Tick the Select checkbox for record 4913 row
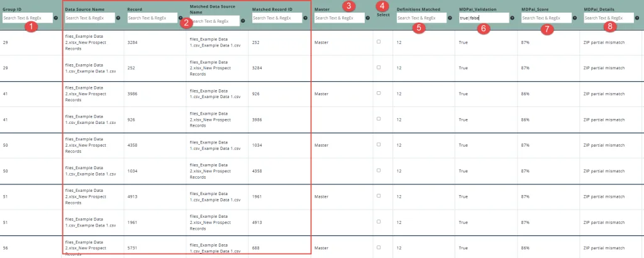 point(379,196)
